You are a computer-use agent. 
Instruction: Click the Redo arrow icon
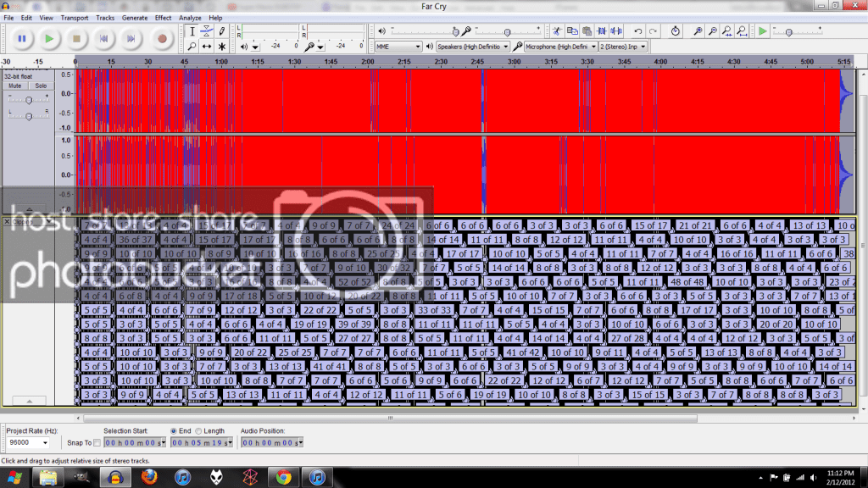tap(653, 31)
